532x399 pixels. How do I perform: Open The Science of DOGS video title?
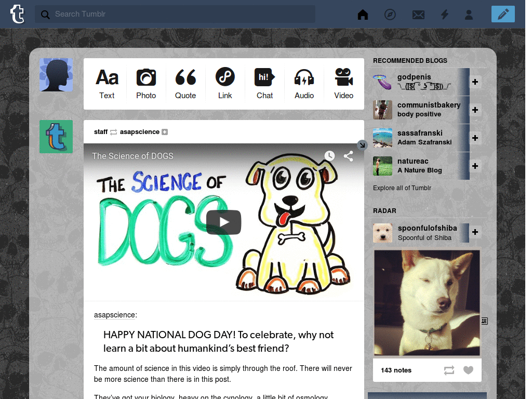click(x=132, y=156)
